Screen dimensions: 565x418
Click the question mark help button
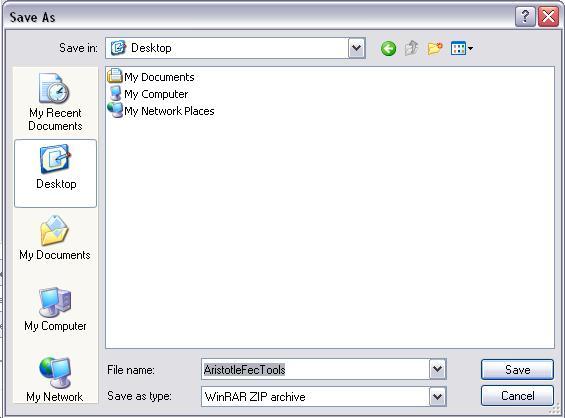tap(525, 17)
